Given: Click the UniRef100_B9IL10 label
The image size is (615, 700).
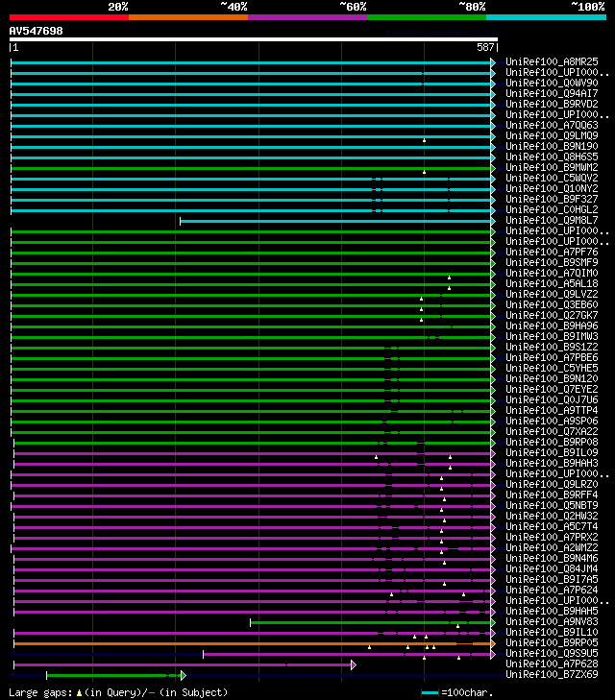Looking at the screenshot, I should pos(552,633).
